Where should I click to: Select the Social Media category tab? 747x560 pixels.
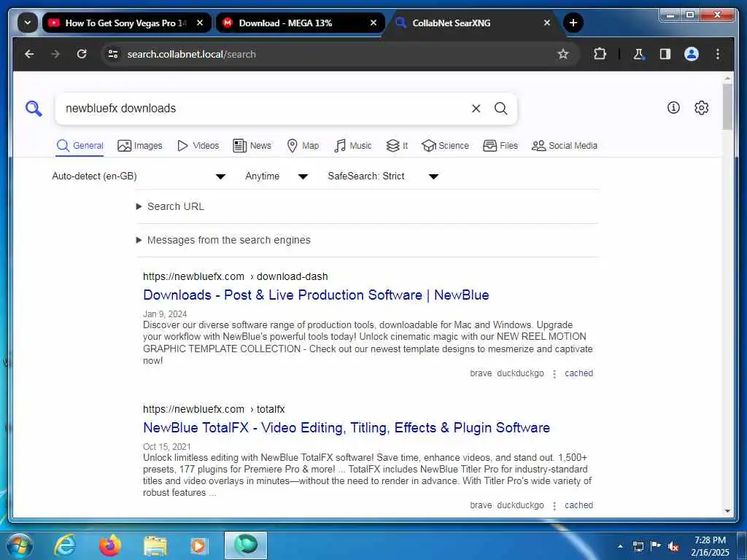(x=565, y=146)
